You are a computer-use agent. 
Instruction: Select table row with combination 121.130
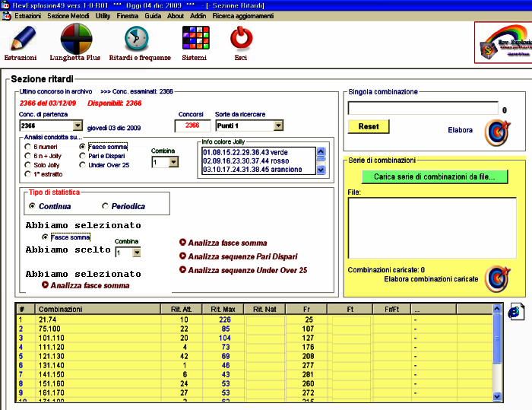point(255,356)
